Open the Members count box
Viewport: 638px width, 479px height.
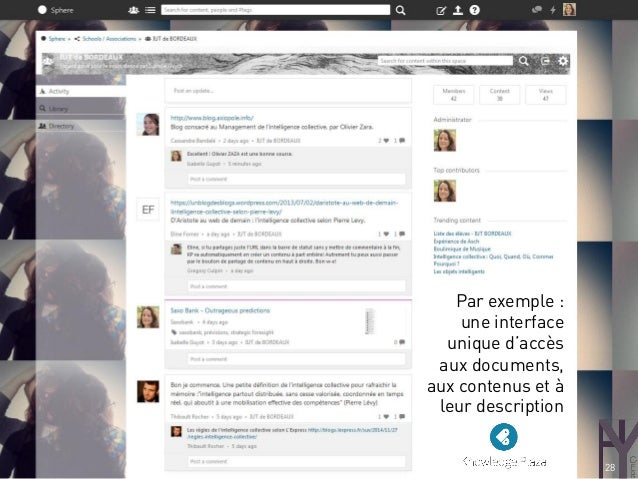(454, 95)
